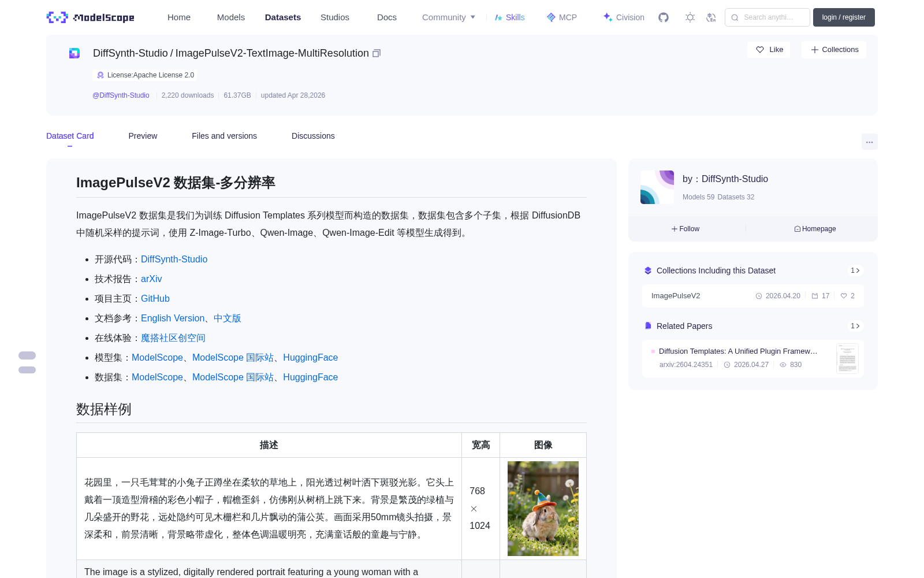Open the ImagePulseV2 collection card
The image size is (924, 578).
pyautogui.click(x=753, y=296)
